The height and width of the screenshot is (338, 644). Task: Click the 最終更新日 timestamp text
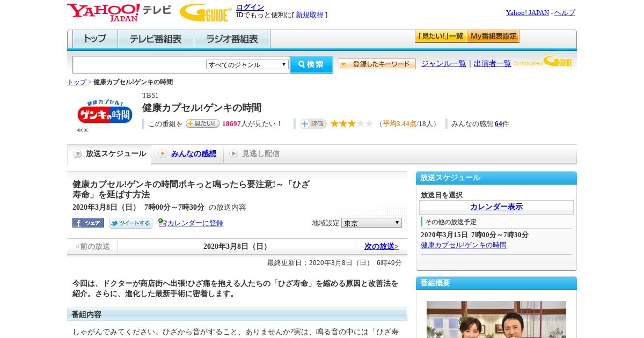tap(334, 263)
